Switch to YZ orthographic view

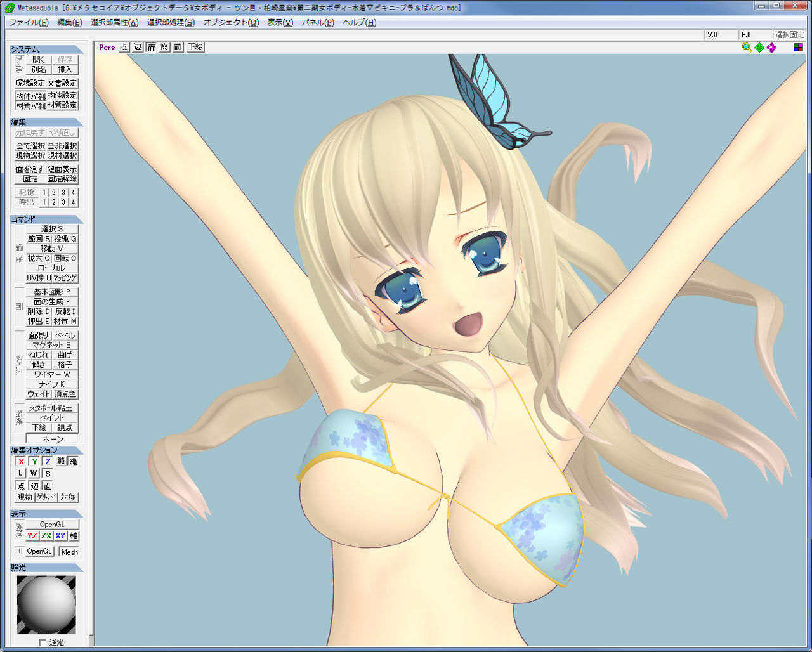tap(32, 536)
